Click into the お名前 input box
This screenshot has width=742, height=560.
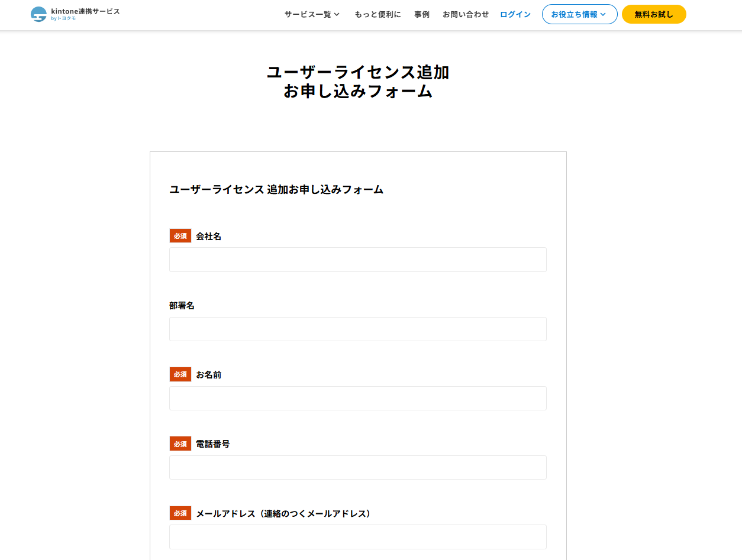(x=357, y=399)
